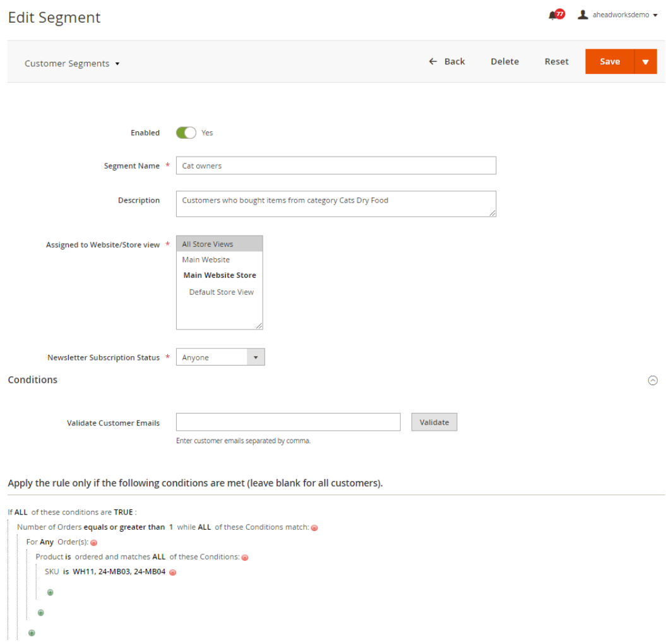The height and width of the screenshot is (644, 666).
Task: Add condition under Number of Orders level
Action: (x=32, y=633)
